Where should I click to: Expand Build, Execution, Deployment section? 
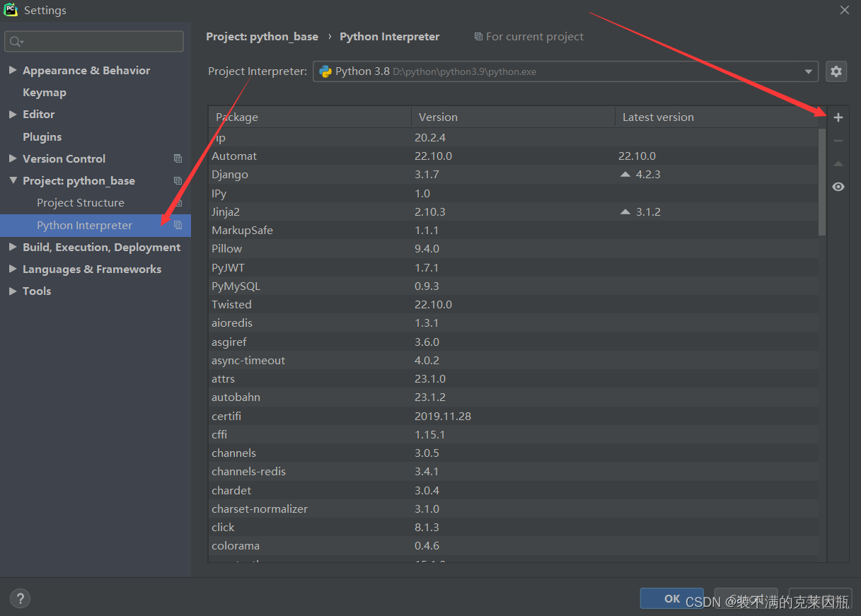(13, 248)
